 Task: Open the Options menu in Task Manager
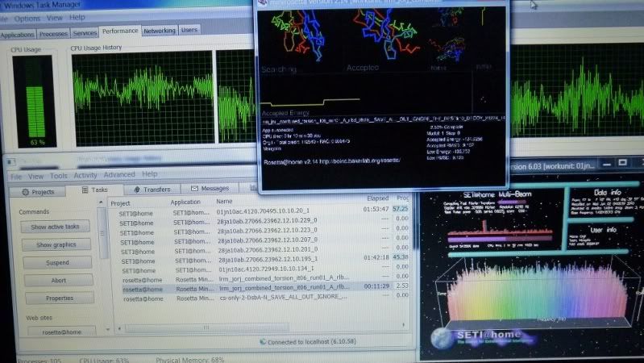pos(27,18)
